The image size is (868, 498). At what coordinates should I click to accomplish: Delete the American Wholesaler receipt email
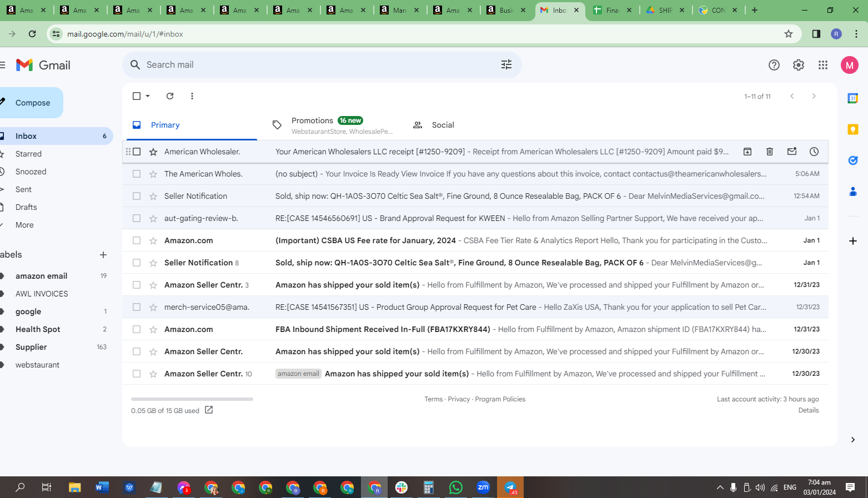click(x=770, y=152)
